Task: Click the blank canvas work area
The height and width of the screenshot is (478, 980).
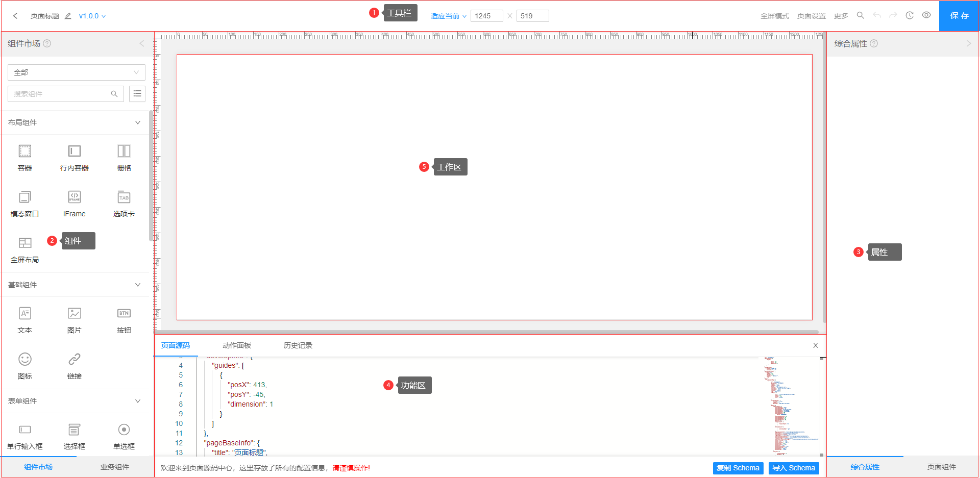Action: click(494, 187)
